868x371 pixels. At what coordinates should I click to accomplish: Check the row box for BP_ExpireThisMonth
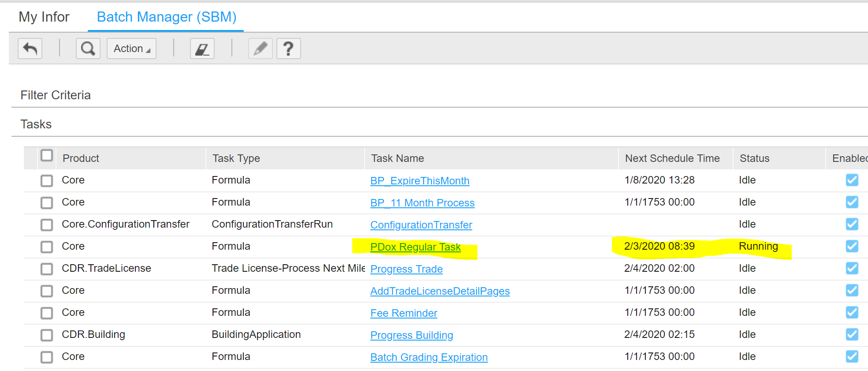click(x=47, y=181)
